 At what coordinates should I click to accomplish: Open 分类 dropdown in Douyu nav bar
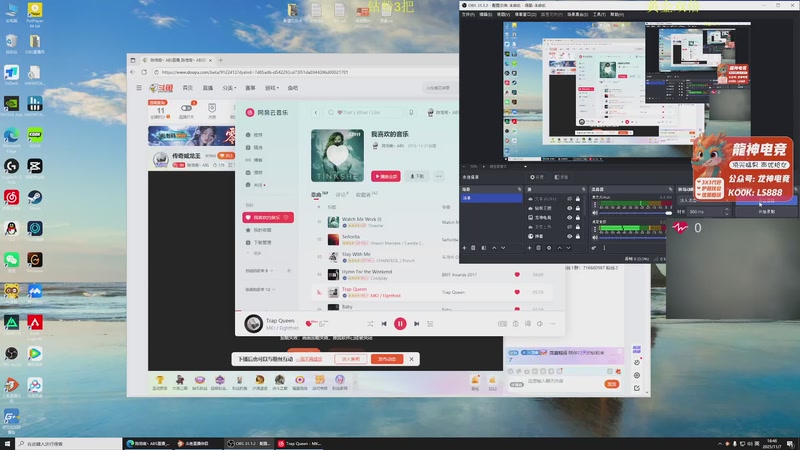(x=229, y=88)
